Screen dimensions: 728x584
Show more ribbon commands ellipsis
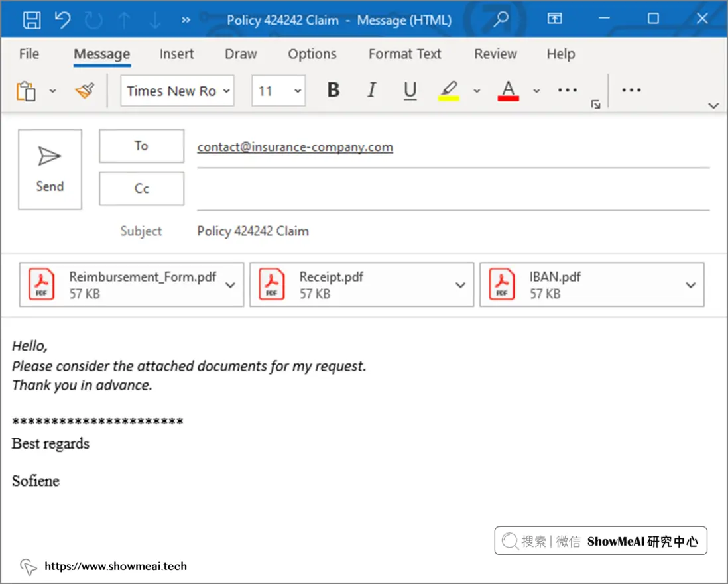(631, 90)
